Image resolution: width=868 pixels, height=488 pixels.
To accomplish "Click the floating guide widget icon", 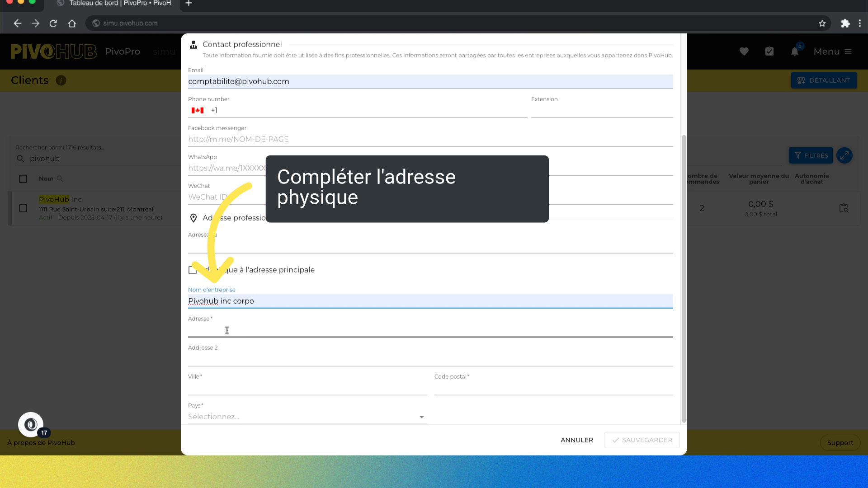I will point(31,424).
